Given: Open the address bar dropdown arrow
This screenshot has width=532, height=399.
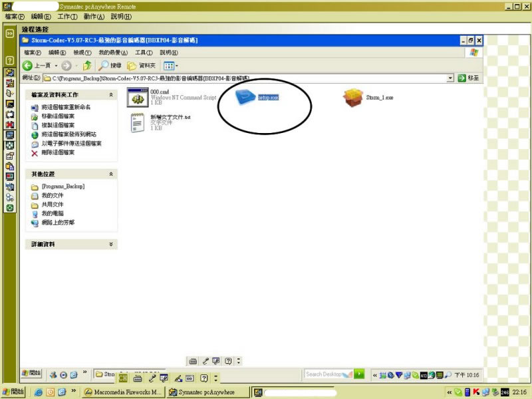Looking at the screenshot, I should coord(450,78).
